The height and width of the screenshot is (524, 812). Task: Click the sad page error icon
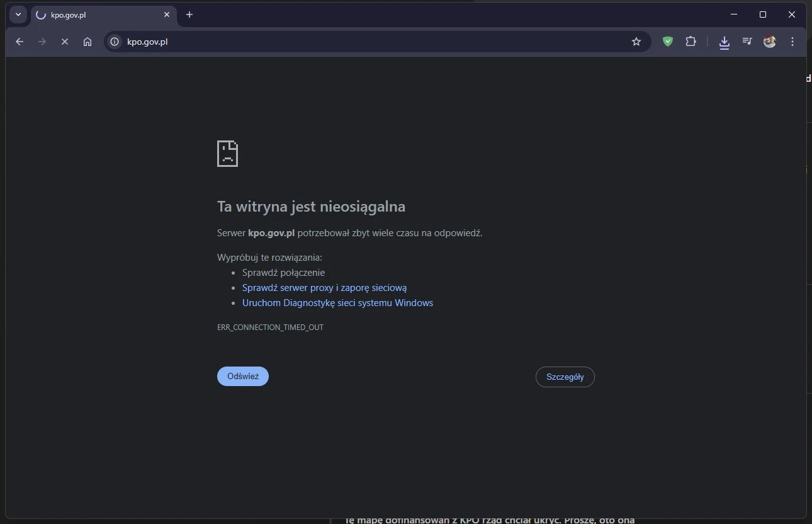(x=227, y=153)
